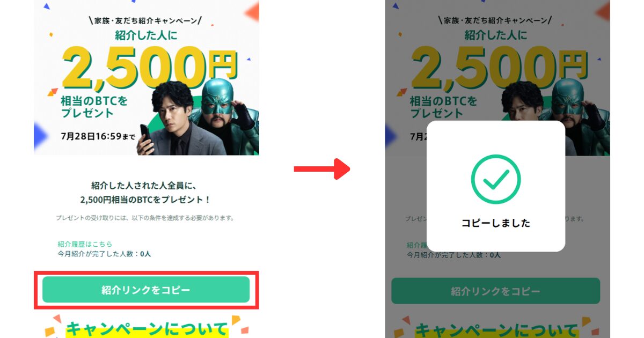Click the 今月紹介が完了した人数:0人 counter text
644x338 pixels.
104,254
